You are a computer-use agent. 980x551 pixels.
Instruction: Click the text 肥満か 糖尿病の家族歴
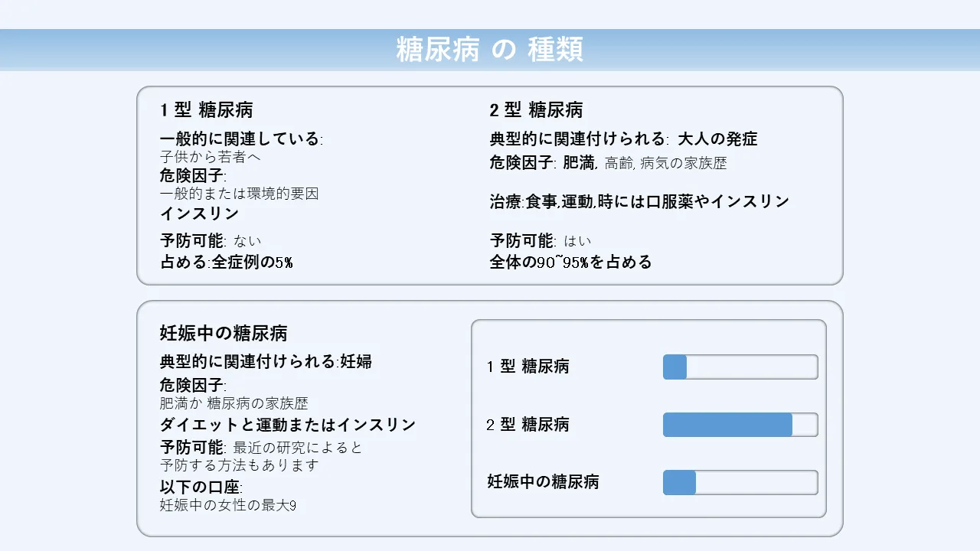coord(234,403)
